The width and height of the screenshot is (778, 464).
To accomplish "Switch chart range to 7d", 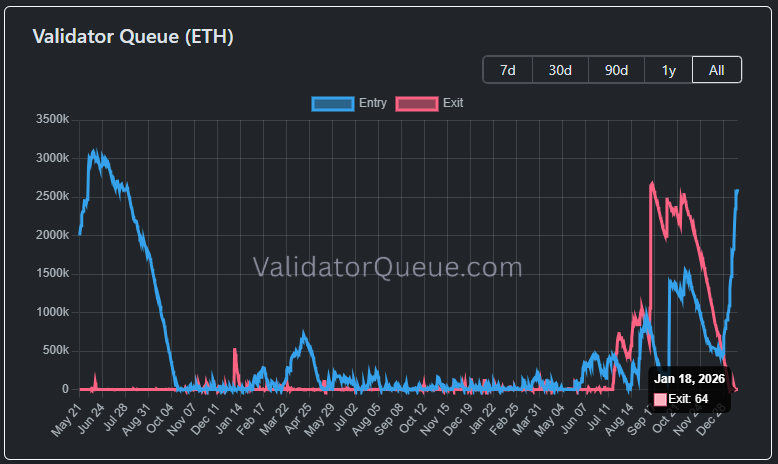I will tap(508, 70).
